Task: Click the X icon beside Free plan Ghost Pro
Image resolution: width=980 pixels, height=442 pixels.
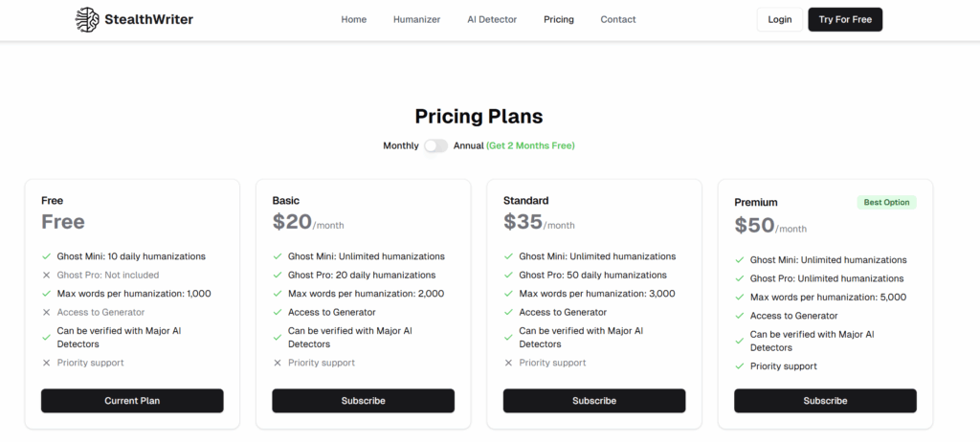Action: point(47,276)
